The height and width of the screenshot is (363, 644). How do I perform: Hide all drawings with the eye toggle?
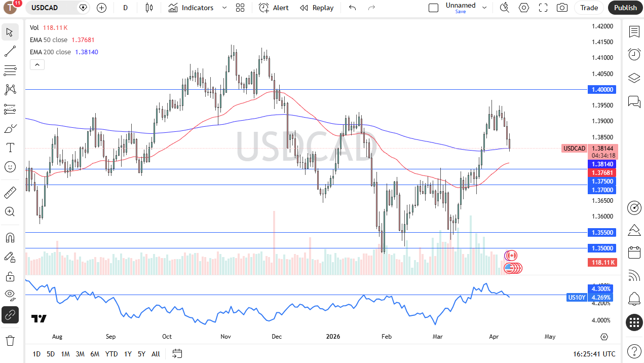(10, 295)
